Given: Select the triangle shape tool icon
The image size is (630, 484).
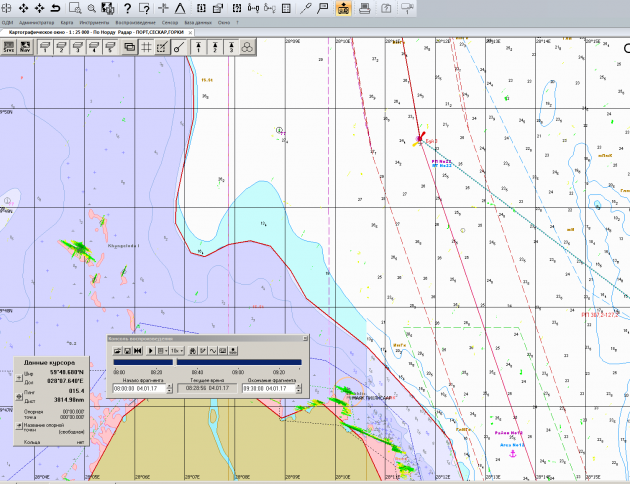Looking at the screenshot, I should (181, 8).
